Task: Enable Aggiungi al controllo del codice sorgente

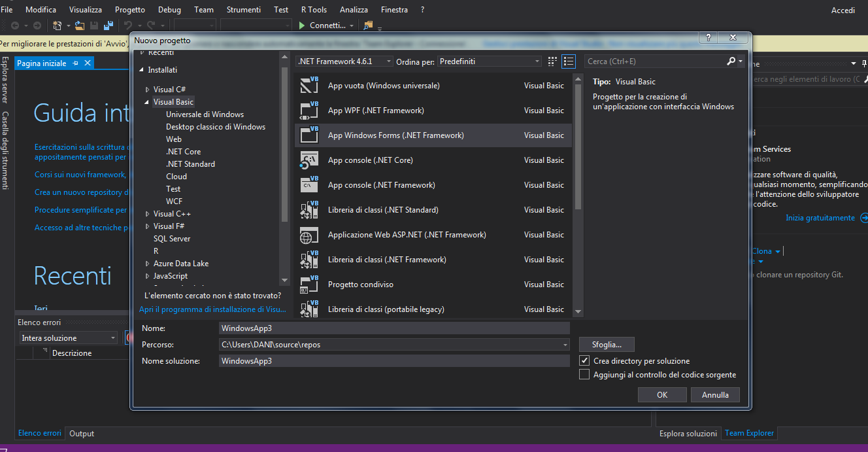Action: point(584,375)
